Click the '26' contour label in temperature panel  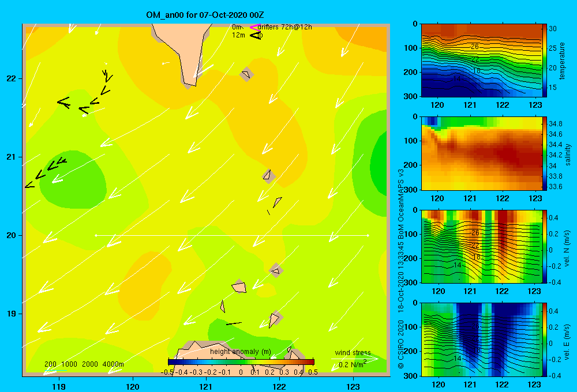point(475,47)
